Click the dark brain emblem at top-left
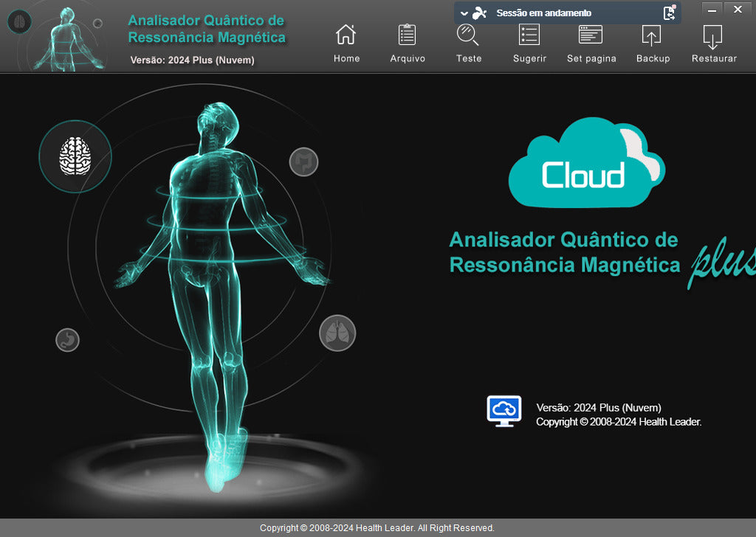 19,21
